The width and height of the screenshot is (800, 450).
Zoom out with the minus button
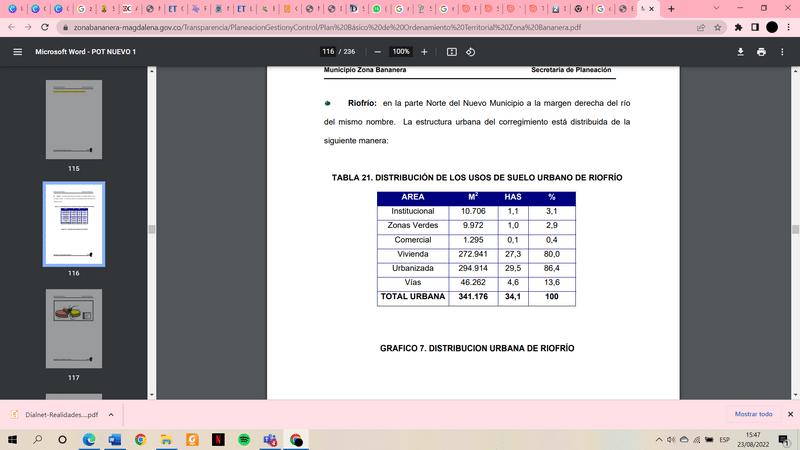coord(378,52)
